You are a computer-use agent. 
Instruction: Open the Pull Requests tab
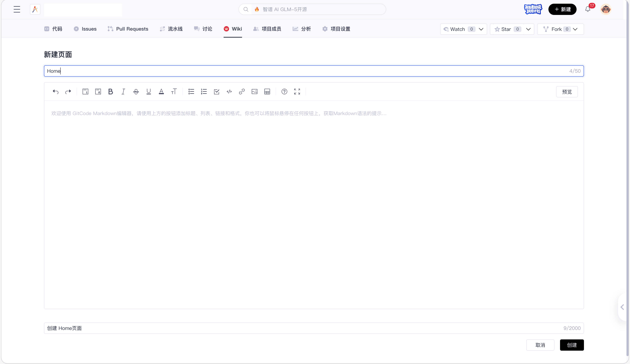[128, 29]
